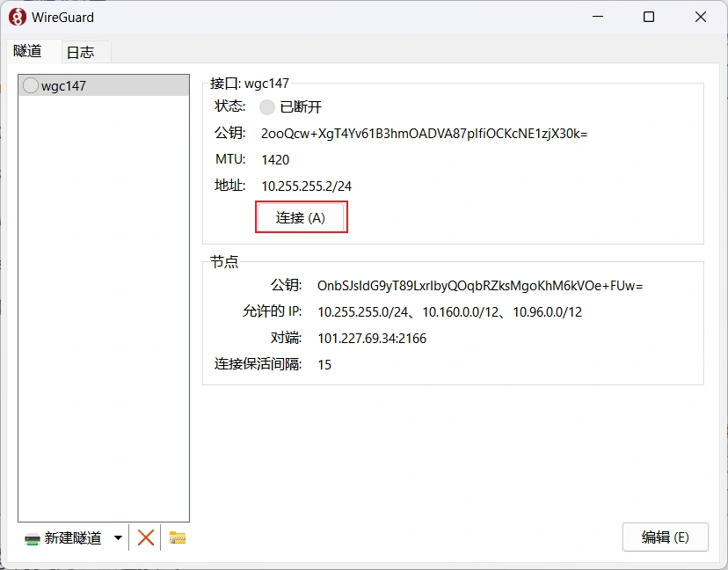Image resolution: width=728 pixels, height=570 pixels.
Task: Delete the selected tunnel with the red X
Action: 145,538
